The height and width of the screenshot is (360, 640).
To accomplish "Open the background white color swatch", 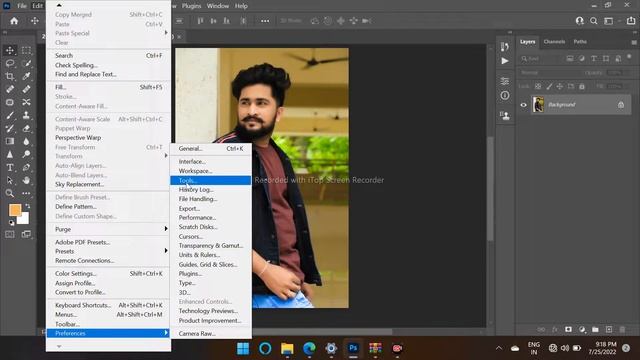I will click(24, 219).
